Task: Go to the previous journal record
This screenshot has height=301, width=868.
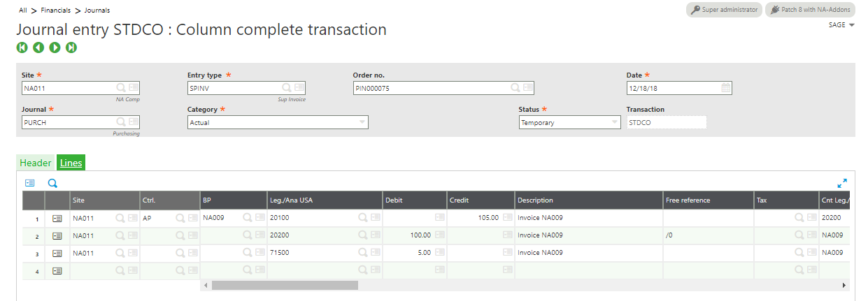Action: point(38,47)
